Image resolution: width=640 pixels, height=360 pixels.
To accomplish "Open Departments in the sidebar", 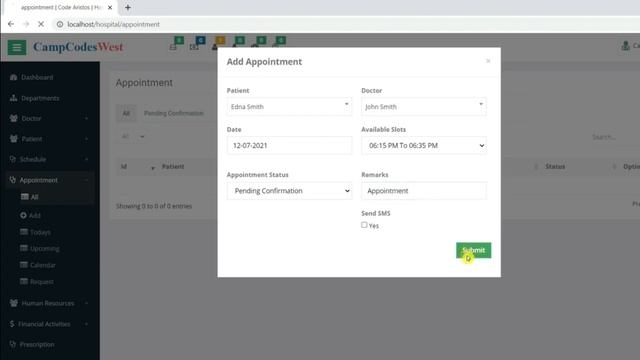I will point(40,98).
